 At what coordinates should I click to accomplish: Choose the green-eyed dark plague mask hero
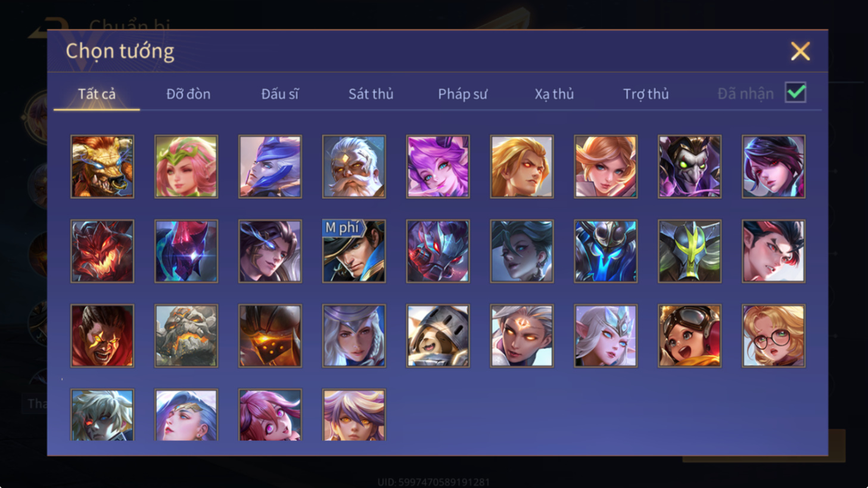(689, 166)
